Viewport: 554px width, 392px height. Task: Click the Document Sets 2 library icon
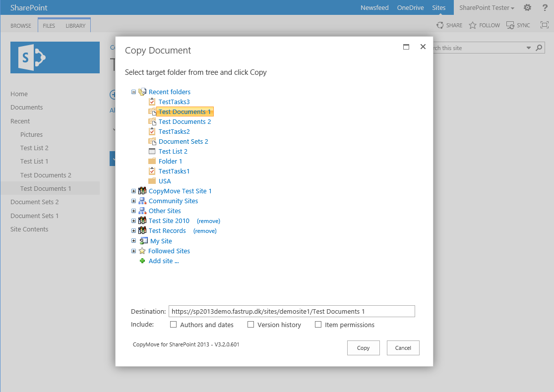tap(152, 141)
